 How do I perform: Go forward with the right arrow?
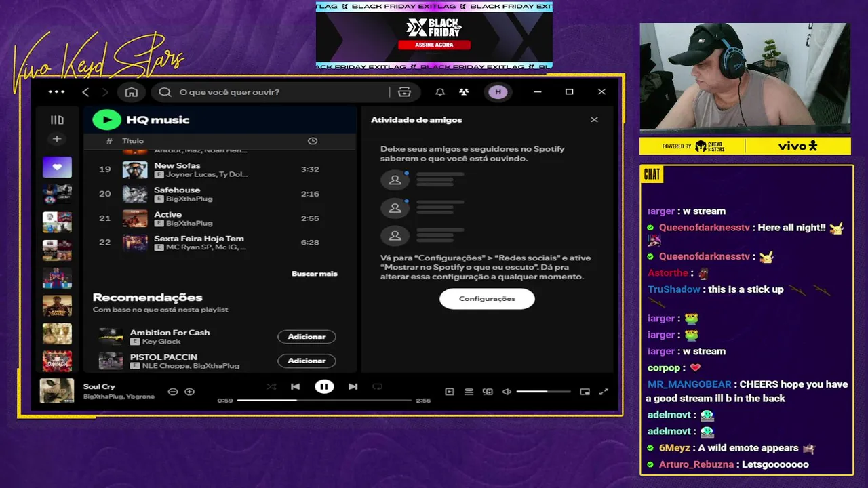pos(105,92)
